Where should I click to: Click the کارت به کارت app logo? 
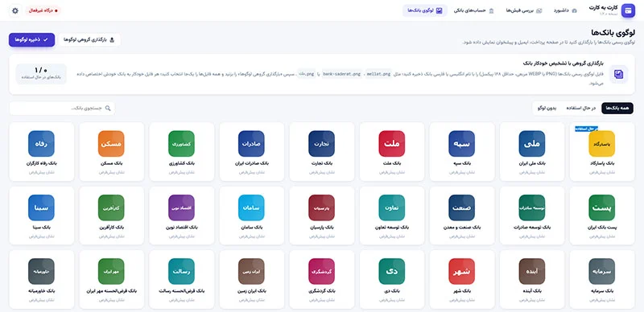pyautogui.click(x=628, y=10)
